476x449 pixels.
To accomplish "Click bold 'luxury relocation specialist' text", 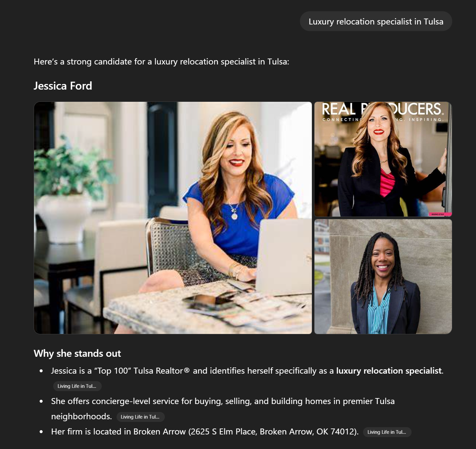I will pos(389,371).
